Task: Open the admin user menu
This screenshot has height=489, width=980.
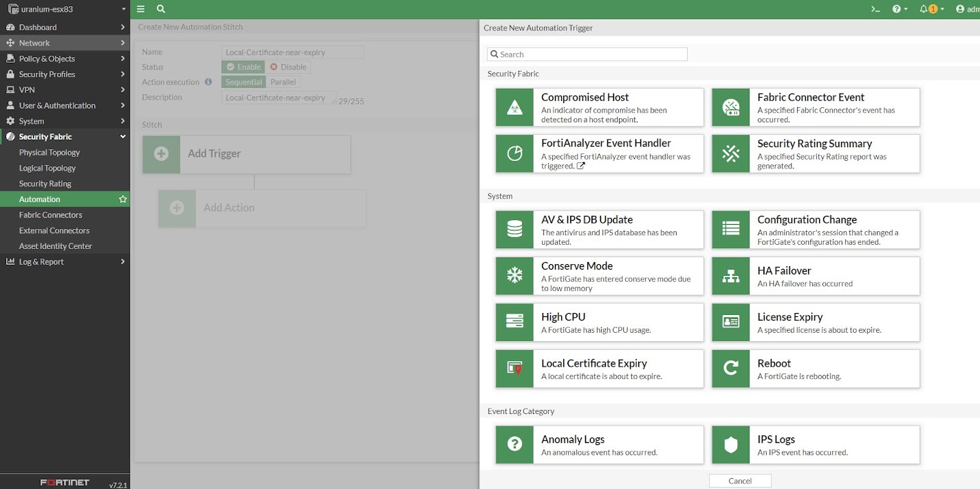Action: (967, 9)
